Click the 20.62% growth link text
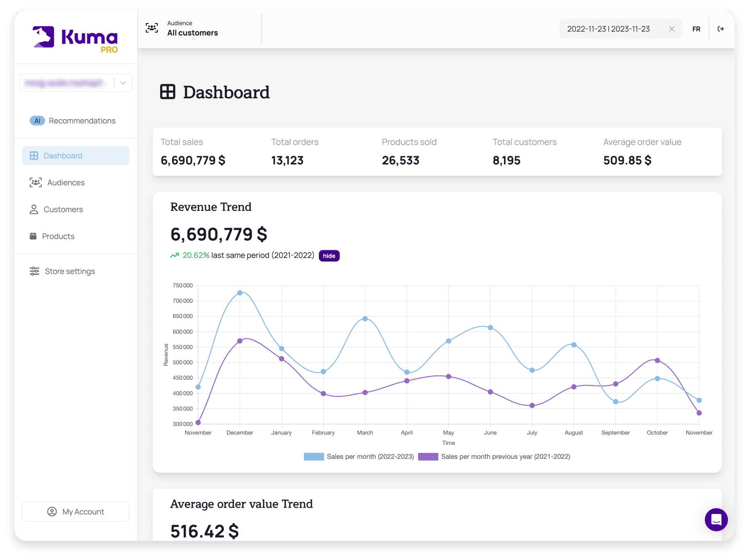 (x=195, y=255)
